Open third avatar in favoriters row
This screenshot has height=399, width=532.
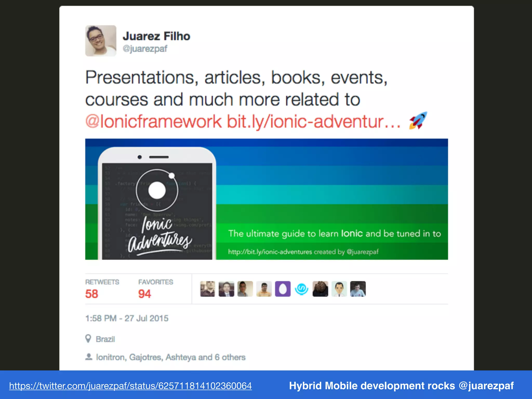[245, 289]
